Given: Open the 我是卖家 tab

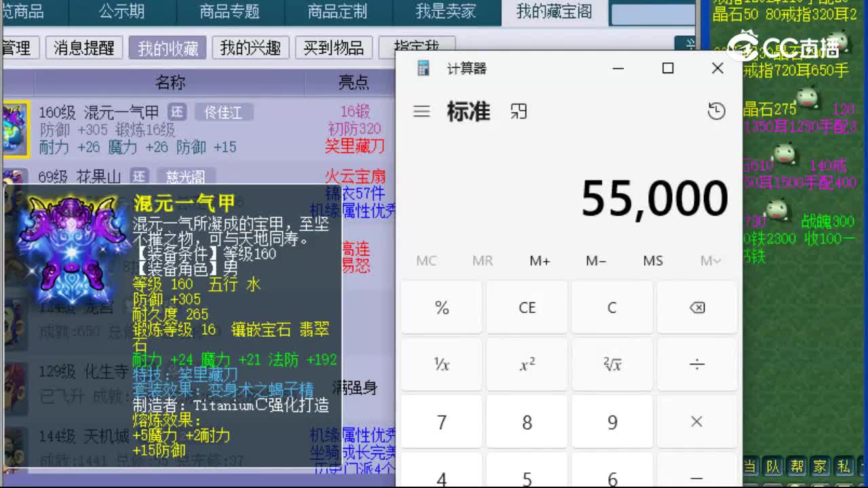Looking at the screenshot, I should [x=446, y=12].
